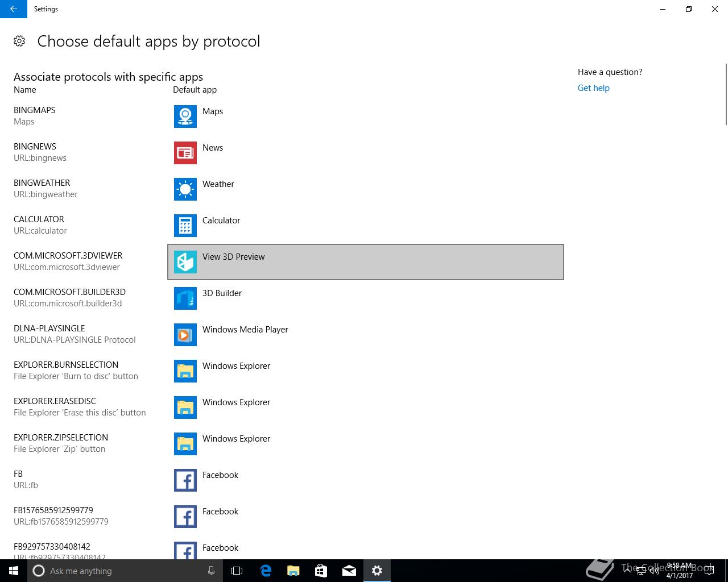Image resolution: width=728 pixels, height=582 pixels.
Task: Open the Store from the taskbar
Action: tap(321, 571)
